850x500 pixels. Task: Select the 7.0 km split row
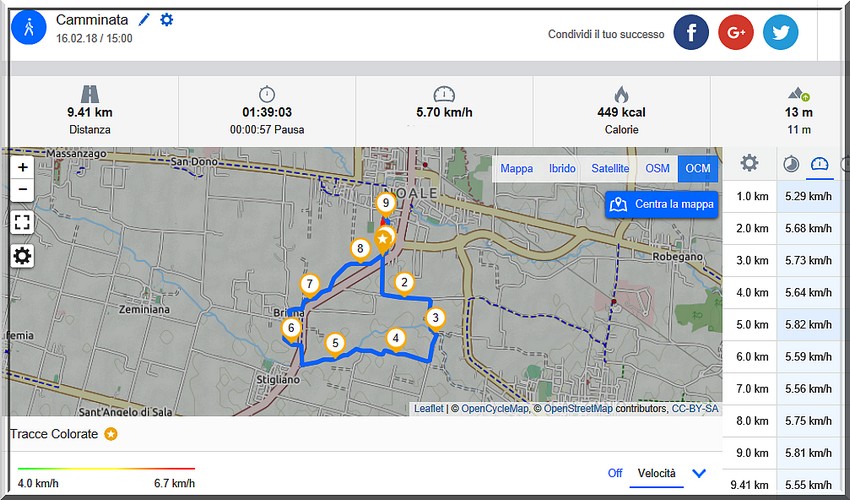click(x=781, y=388)
